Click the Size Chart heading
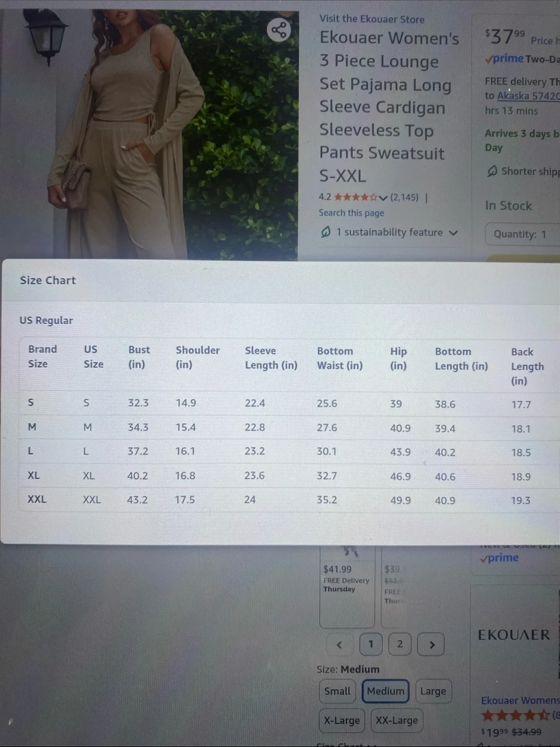The height and width of the screenshot is (747, 560). 48,280
